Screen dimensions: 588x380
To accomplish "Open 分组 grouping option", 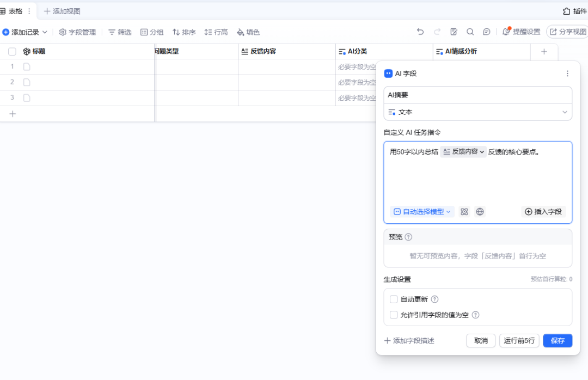I will pos(152,32).
